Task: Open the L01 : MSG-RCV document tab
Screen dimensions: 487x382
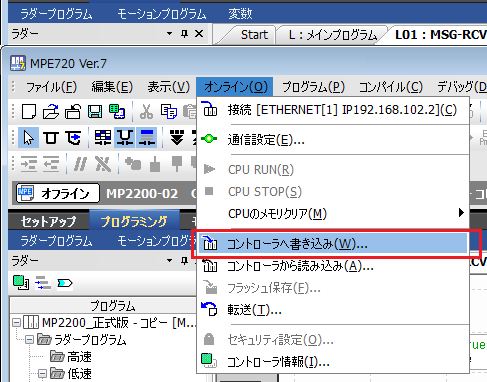Action: pos(441,35)
